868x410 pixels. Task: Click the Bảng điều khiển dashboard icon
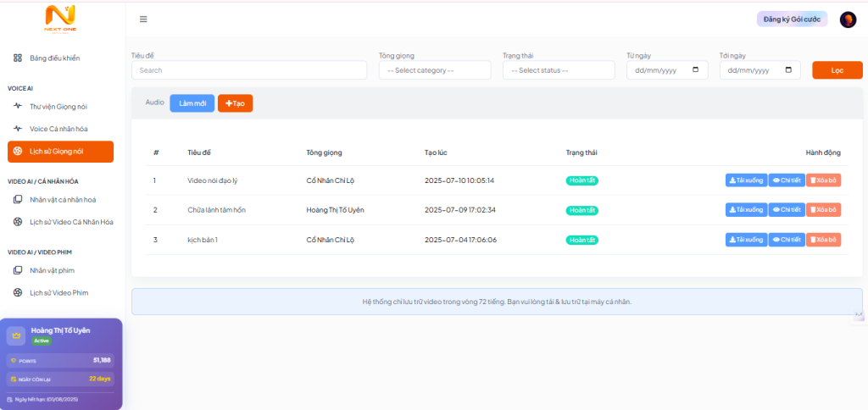tap(18, 58)
